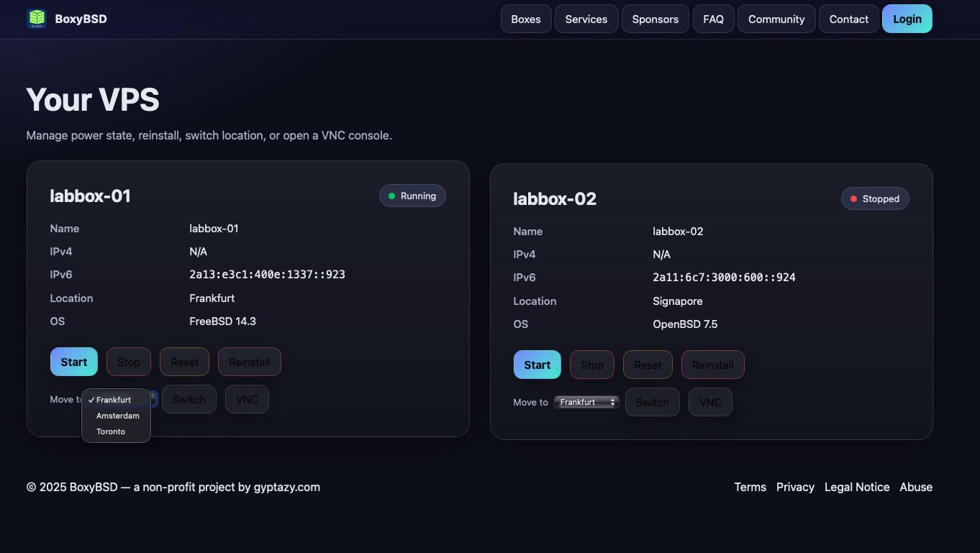Click the BoxyBSD logo icon

click(36, 19)
